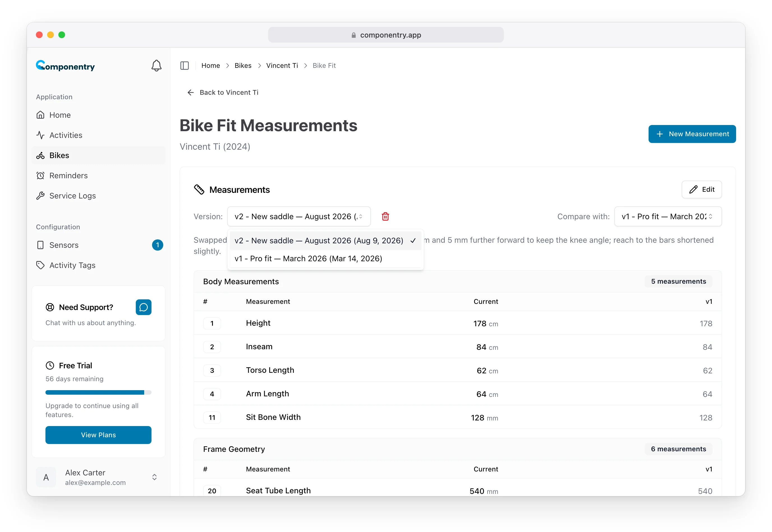Click the 5 measurements badge
Image resolution: width=772 pixels, height=532 pixels.
click(x=678, y=282)
